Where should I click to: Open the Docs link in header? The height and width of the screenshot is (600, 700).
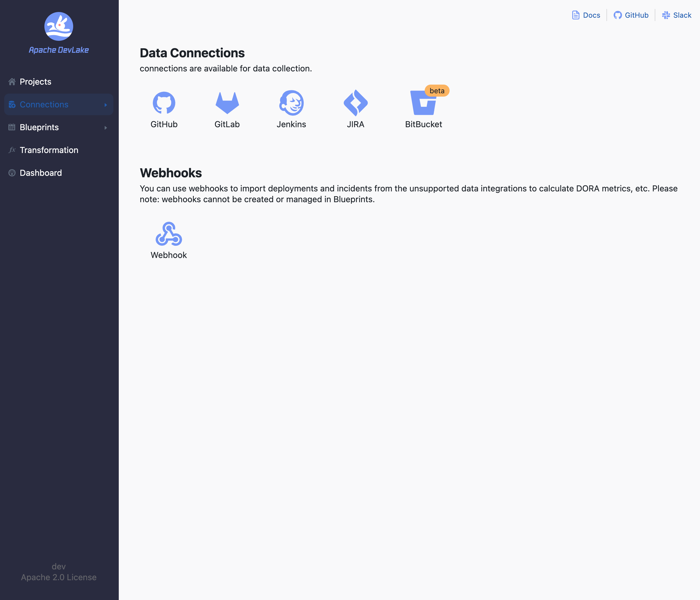[x=586, y=15]
